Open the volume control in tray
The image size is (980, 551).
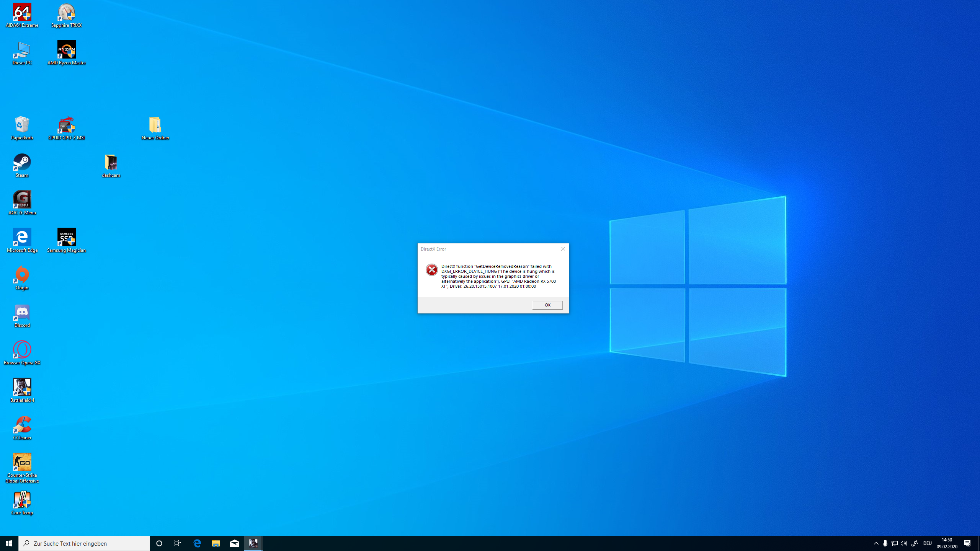[904, 543]
